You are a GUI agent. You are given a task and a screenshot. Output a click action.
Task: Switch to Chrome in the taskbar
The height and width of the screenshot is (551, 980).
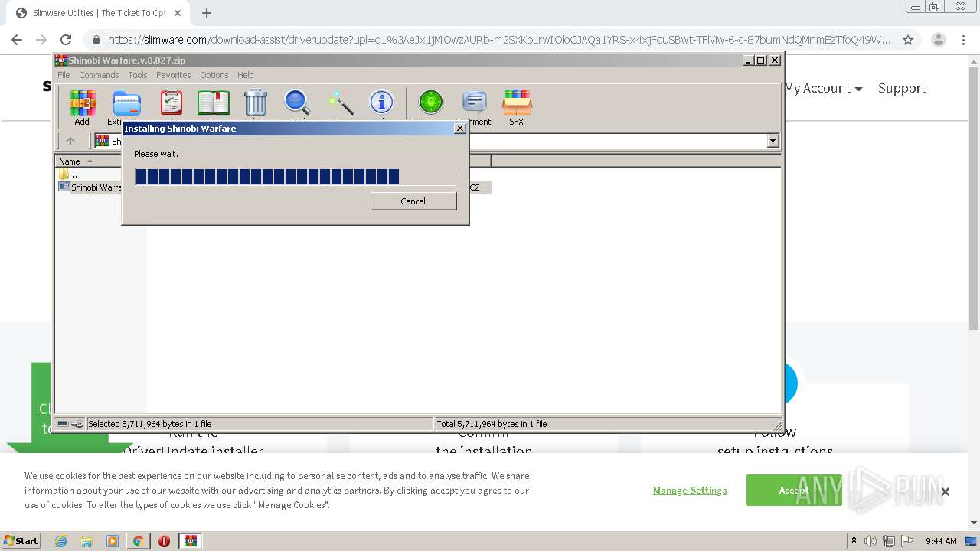138,541
